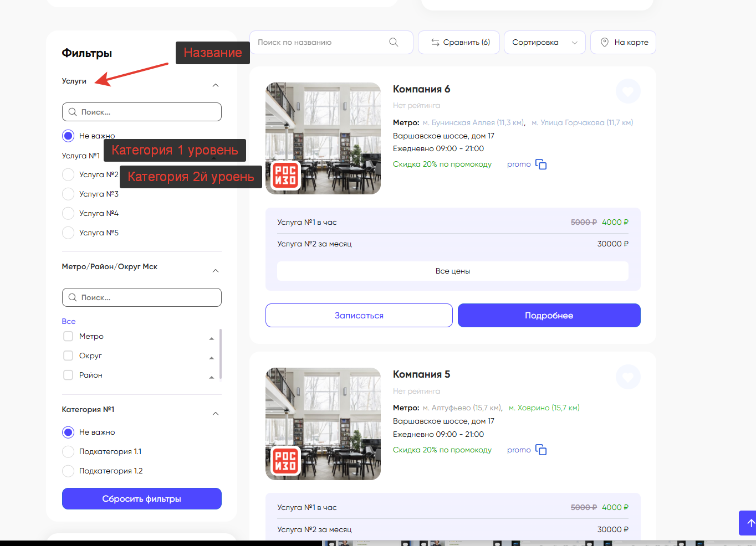
Task: Copy promo code for Компания 6
Action: (x=541, y=164)
